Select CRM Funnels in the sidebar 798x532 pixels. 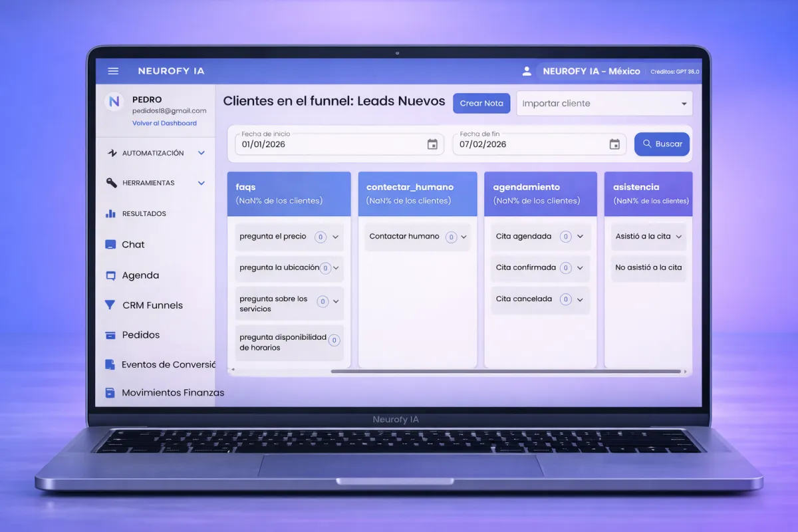(152, 305)
